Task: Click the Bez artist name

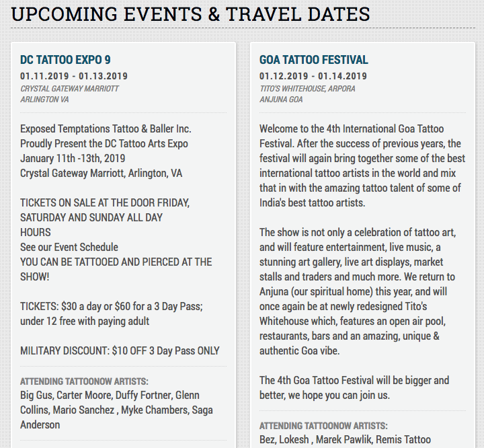Action: pos(267,439)
